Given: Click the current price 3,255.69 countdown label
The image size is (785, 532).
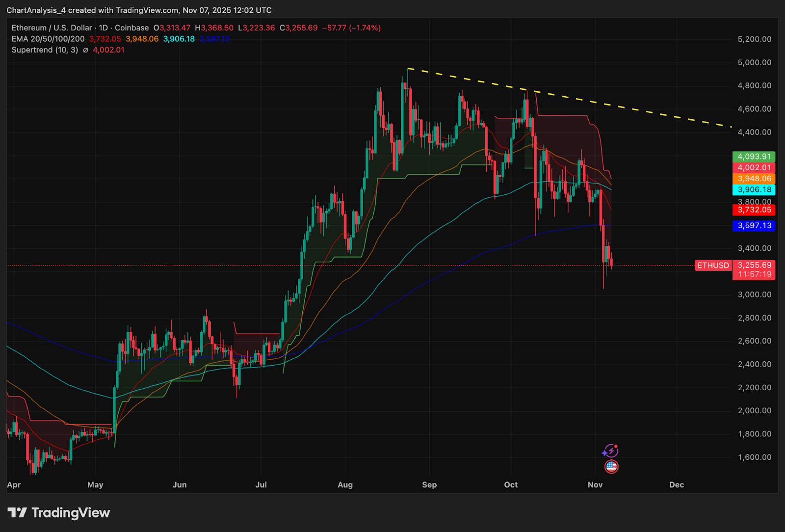Looking at the screenshot, I should pyautogui.click(x=754, y=270).
